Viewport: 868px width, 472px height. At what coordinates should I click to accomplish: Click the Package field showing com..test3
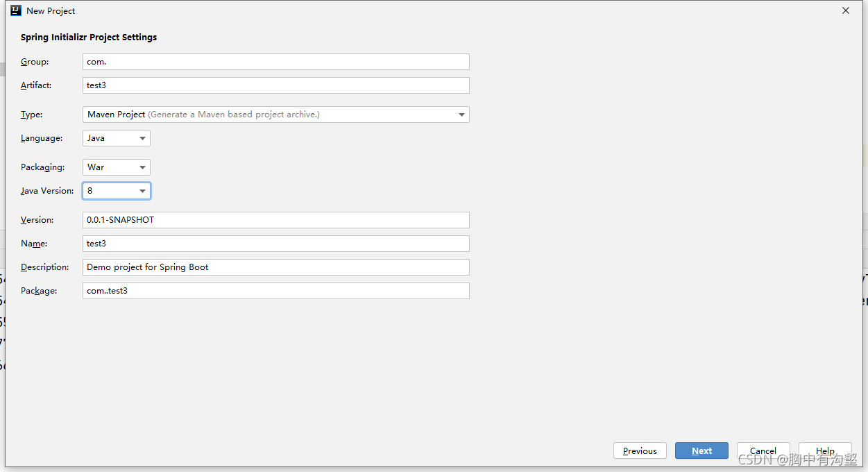coord(275,290)
